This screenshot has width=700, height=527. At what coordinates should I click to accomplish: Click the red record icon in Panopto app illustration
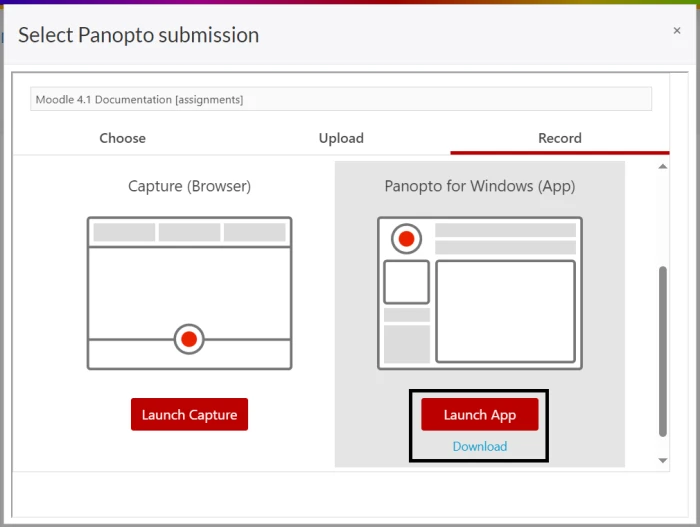click(406, 239)
